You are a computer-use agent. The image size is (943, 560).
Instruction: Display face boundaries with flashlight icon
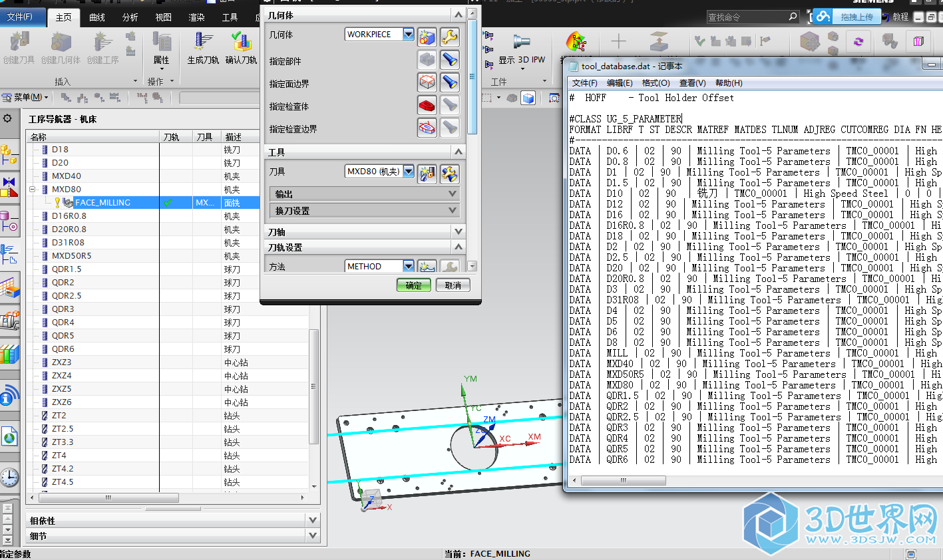450,82
